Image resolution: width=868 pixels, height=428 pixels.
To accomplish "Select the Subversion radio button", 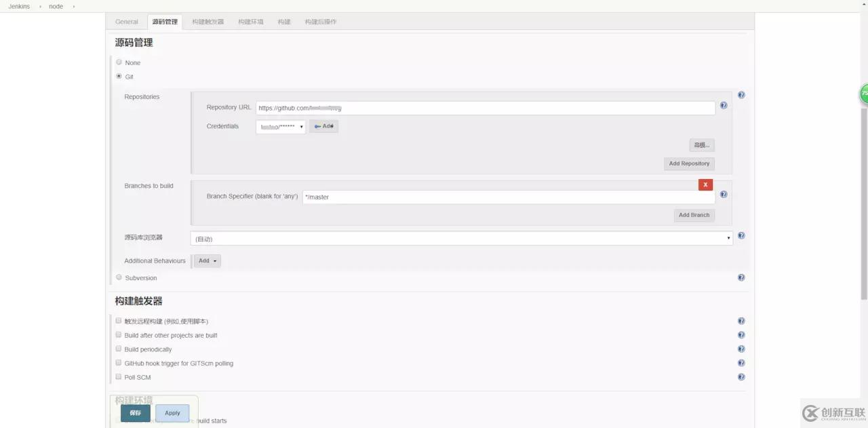I will (x=119, y=277).
